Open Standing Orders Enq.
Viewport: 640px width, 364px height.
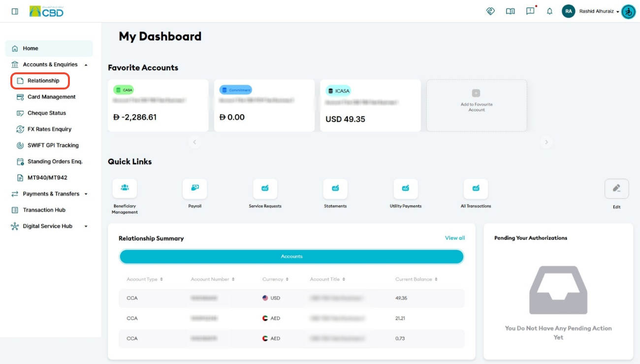tap(55, 162)
